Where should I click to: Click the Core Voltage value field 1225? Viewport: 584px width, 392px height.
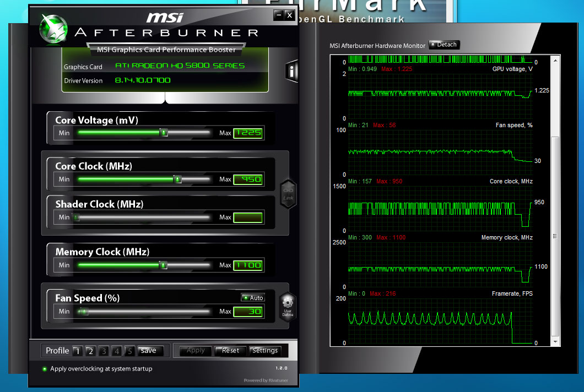click(x=248, y=133)
